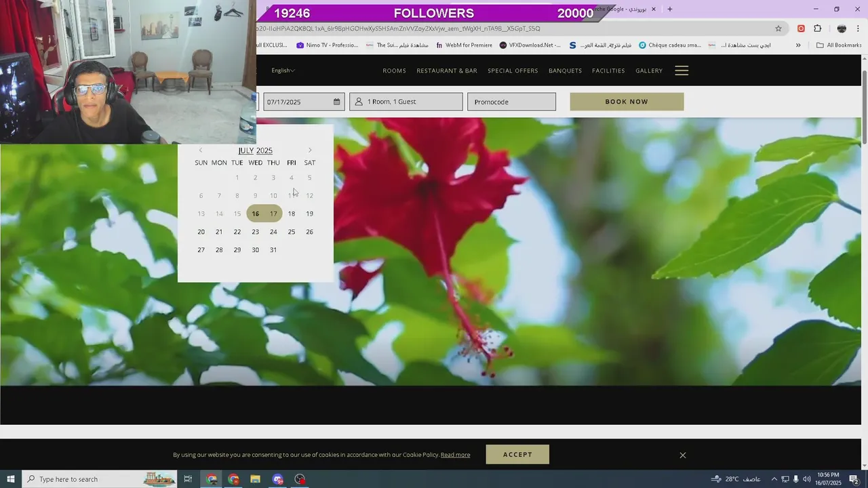Open the clock showing 10:56 PM
The image size is (868, 488).
829,479
